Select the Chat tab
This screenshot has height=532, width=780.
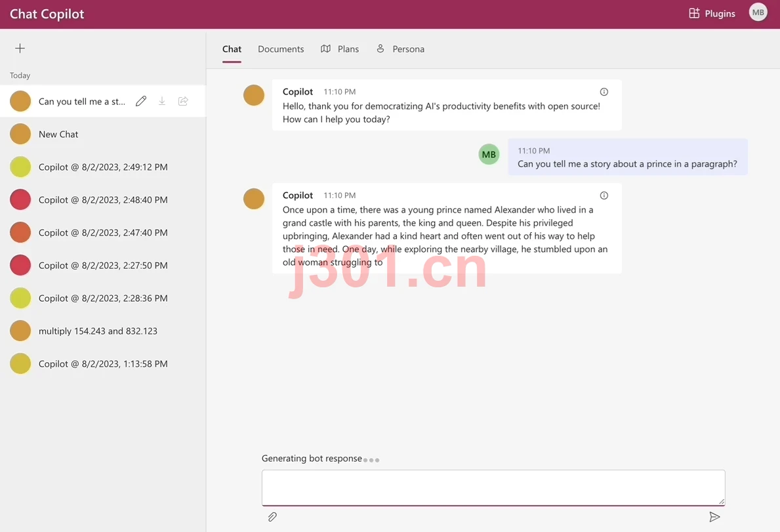(232, 49)
